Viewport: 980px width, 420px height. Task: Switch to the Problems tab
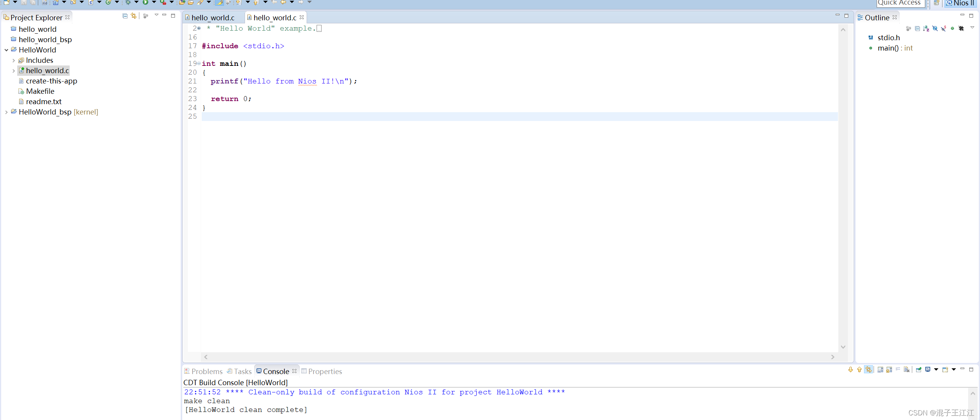point(204,371)
